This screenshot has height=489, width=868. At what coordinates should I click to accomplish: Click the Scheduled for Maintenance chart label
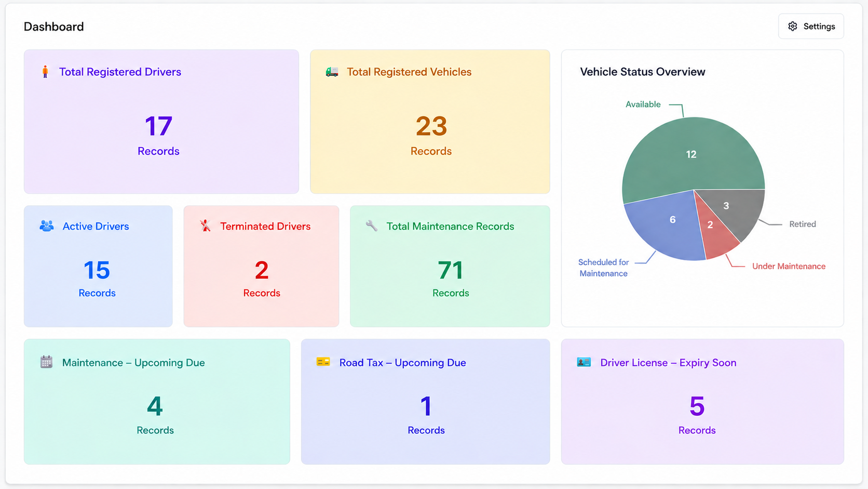603,268
